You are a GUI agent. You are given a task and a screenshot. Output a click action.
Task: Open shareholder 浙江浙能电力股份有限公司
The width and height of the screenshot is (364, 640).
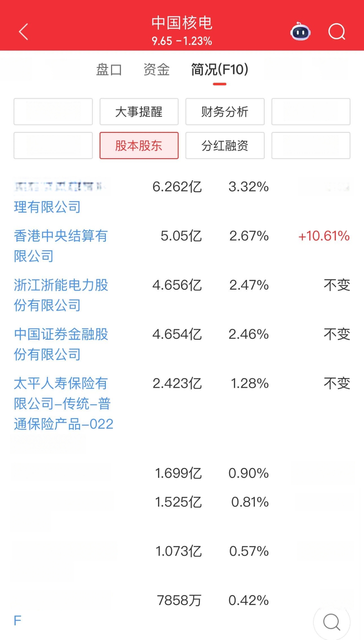[61, 295]
